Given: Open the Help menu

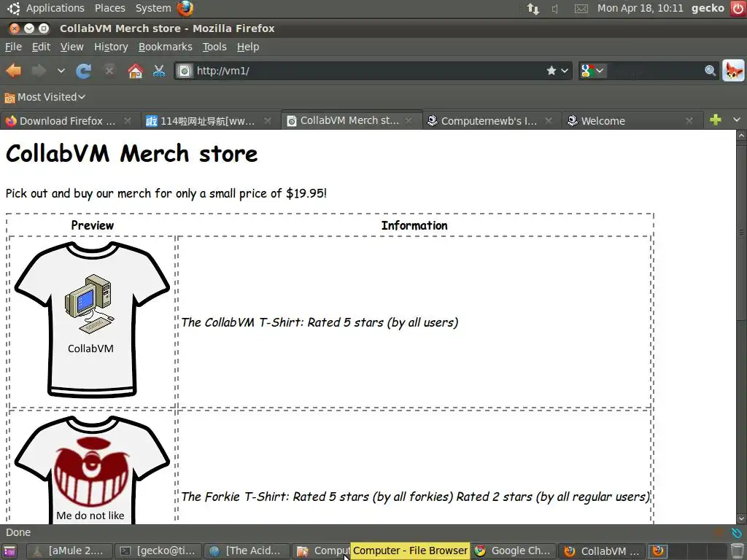Looking at the screenshot, I should pos(248,47).
